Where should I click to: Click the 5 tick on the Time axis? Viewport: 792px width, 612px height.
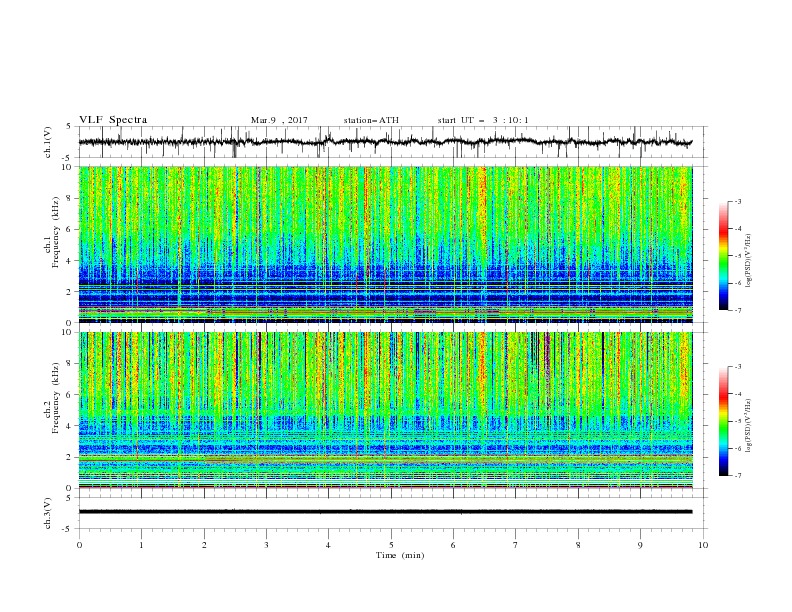pos(391,545)
